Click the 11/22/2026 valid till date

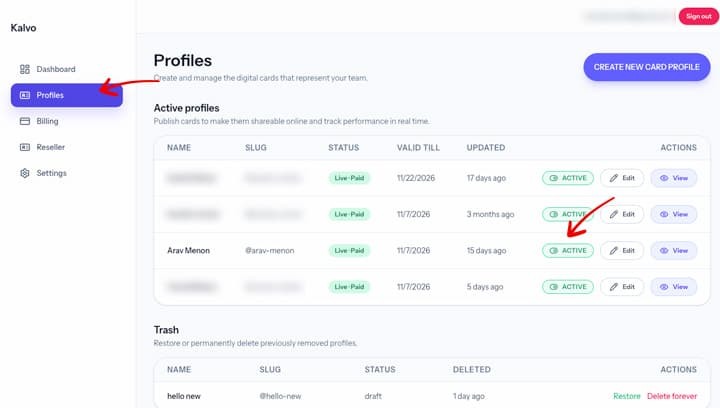pyautogui.click(x=416, y=178)
